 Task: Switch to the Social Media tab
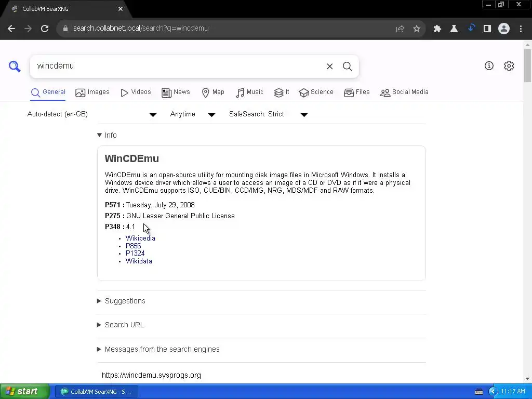tap(404, 92)
